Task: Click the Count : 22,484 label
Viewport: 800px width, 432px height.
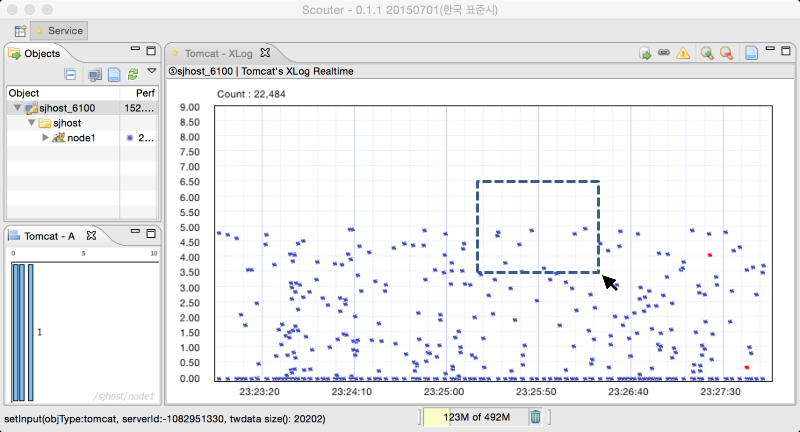Action: 251,94
